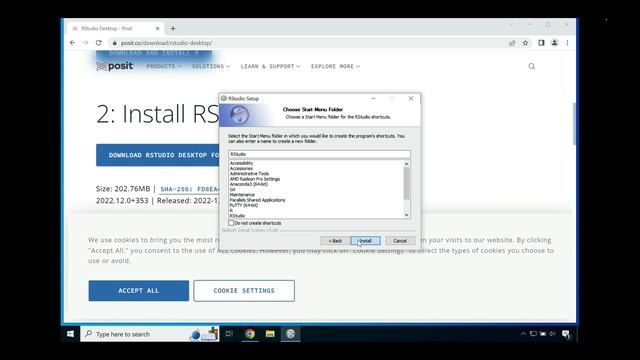This screenshot has width=640, height=360.
Task: Open Cookie Settings
Action: pos(244,291)
